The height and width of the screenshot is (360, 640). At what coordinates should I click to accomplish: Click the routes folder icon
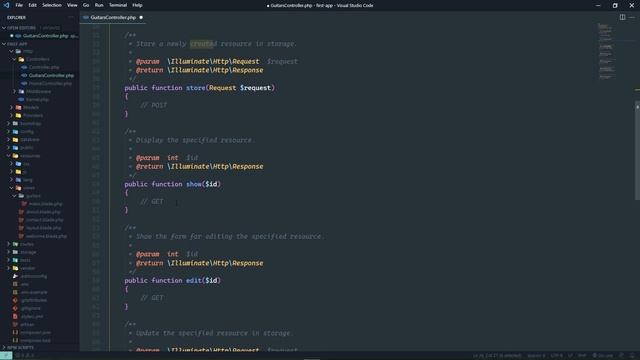[x=16, y=244]
